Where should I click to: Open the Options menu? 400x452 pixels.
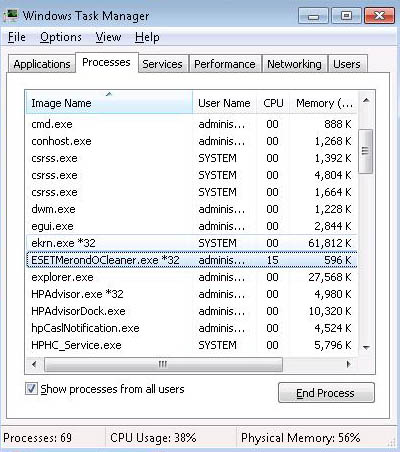(x=61, y=37)
